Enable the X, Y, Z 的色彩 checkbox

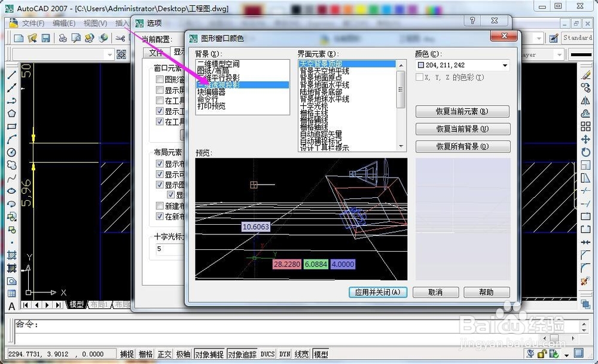click(420, 77)
